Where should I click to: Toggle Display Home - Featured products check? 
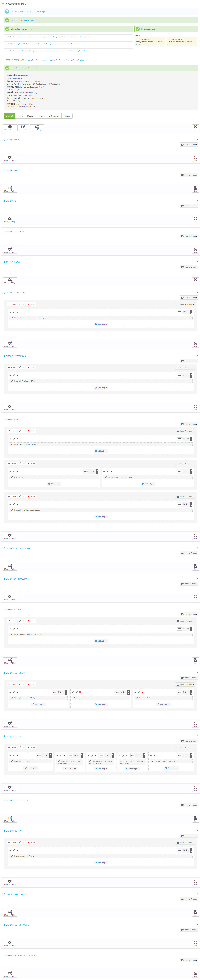(x=12, y=510)
